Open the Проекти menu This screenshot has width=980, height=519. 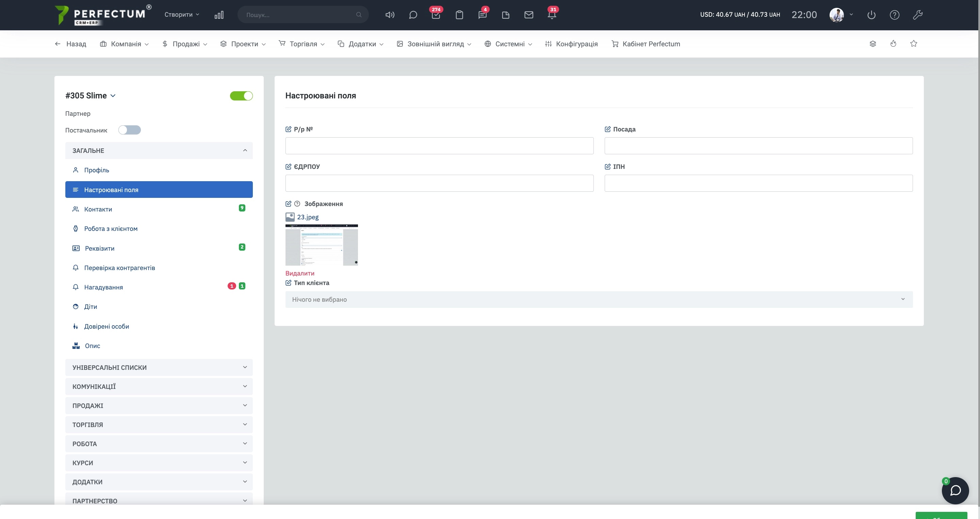(x=243, y=44)
